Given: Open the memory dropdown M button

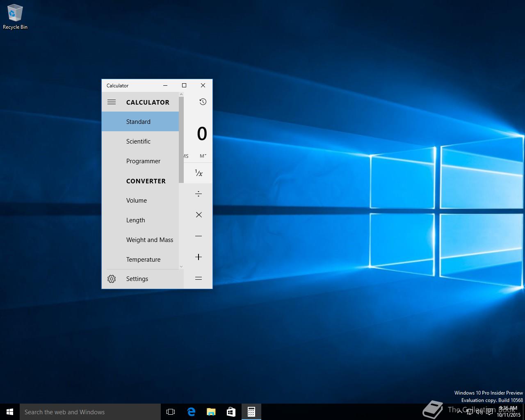Looking at the screenshot, I should coord(203,156).
